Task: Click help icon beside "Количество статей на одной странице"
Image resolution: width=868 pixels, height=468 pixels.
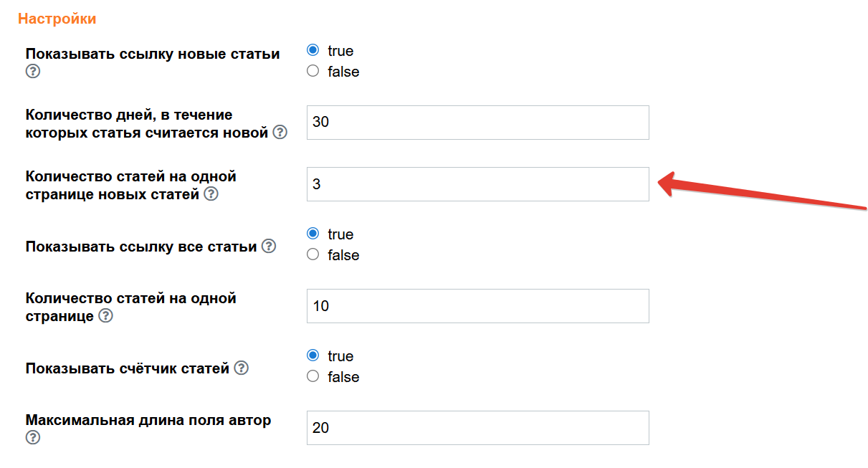Action: point(105,316)
